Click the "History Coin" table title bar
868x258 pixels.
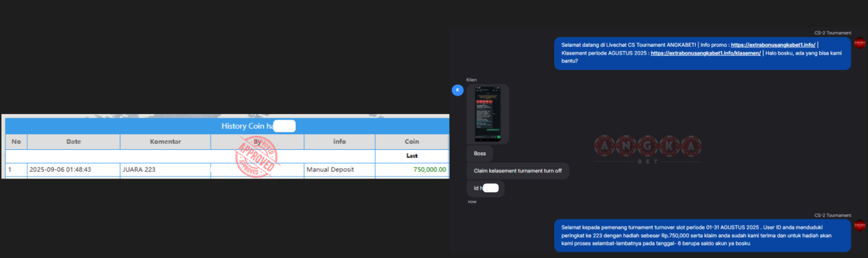(x=227, y=126)
